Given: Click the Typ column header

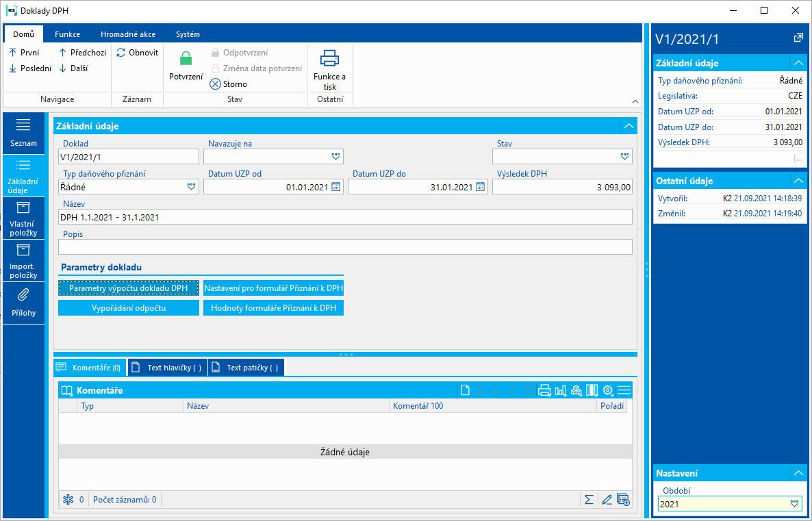Looking at the screenshot, I should click(129, 406).
